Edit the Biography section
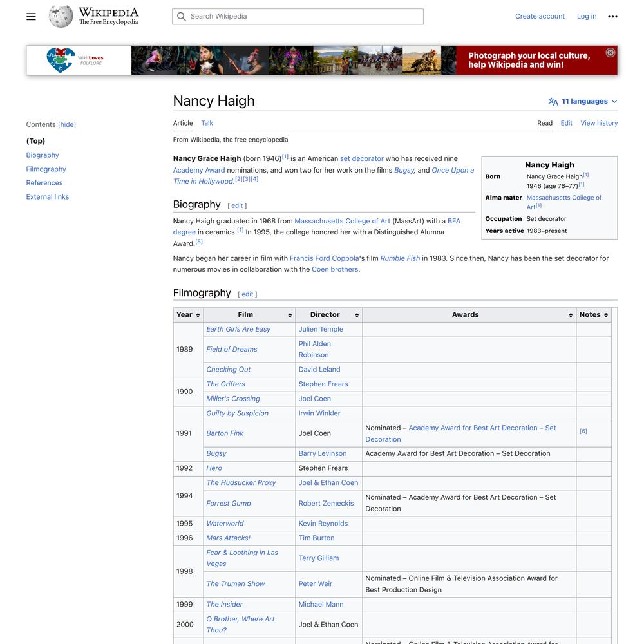The width and height of the screenshot is (644, 644). (237, 206)
